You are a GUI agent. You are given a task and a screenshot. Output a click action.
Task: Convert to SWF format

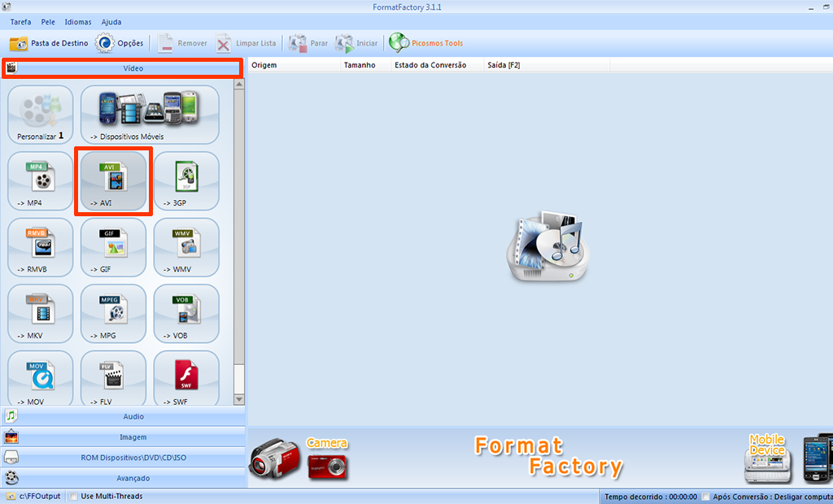click(186, 378)
